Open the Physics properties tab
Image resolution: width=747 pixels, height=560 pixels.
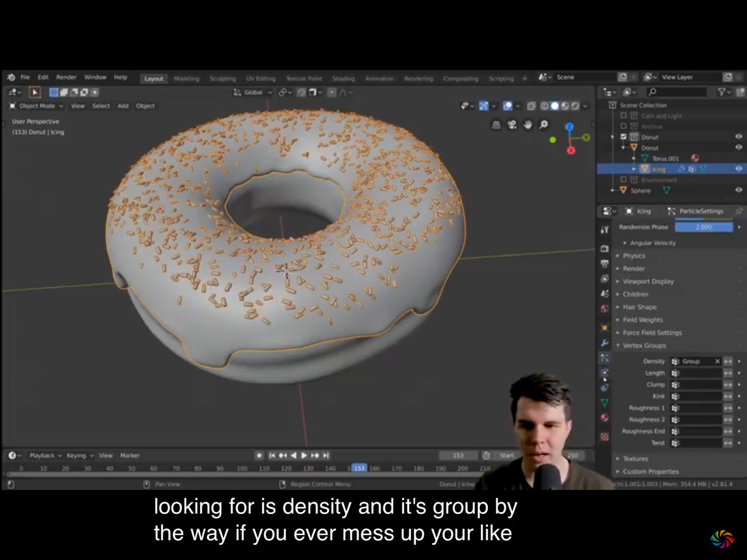[605, 373]
